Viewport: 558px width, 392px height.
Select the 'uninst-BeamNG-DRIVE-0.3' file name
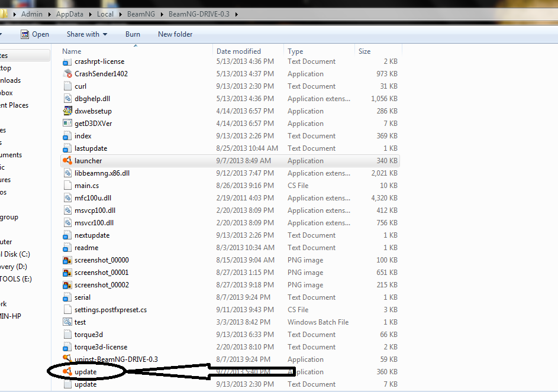coord(116,359)
